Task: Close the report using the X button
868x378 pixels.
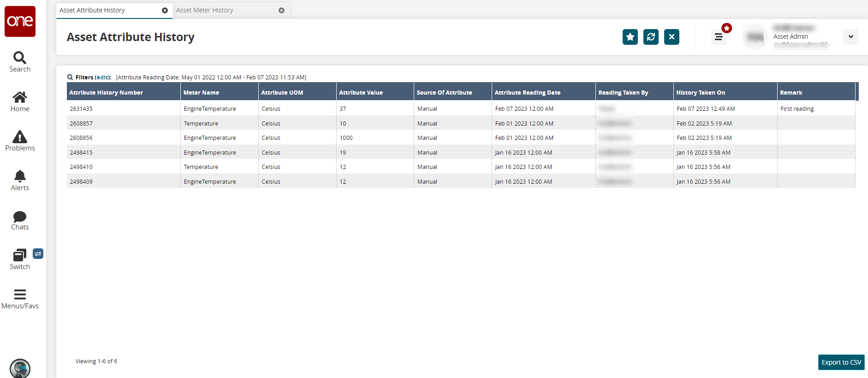Action: (x=672, y=37)
